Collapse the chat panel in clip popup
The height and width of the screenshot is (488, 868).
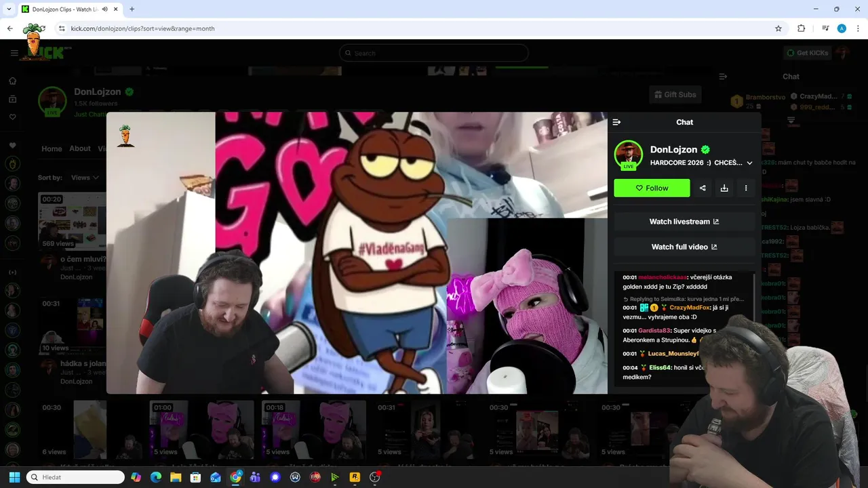point(616,122)
